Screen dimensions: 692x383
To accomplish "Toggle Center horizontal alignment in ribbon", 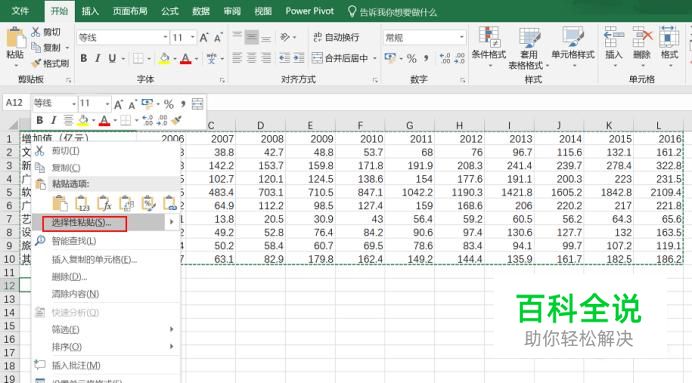I will 252,58.
